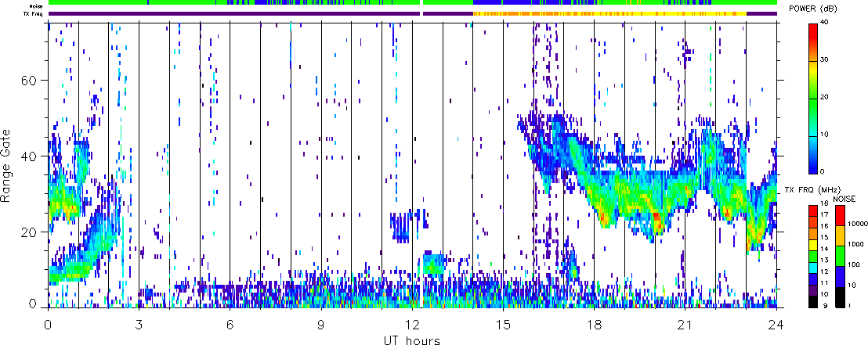Click the Noise row label at top left
Screen dimensions: 868x345
point(37,6)
